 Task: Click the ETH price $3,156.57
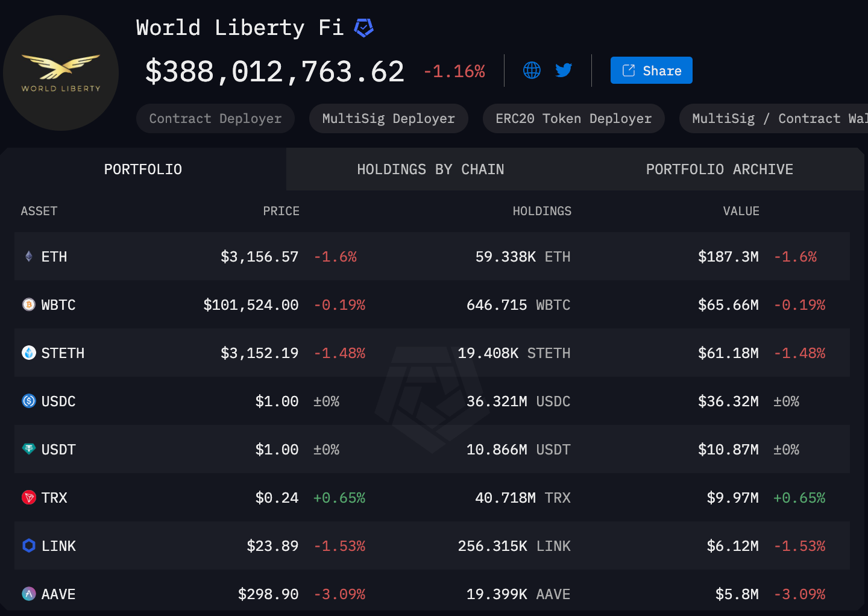tap(260, 257)
